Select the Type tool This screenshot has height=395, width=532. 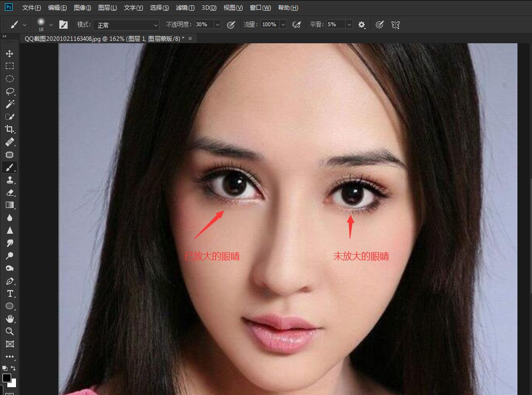point(10,293)
